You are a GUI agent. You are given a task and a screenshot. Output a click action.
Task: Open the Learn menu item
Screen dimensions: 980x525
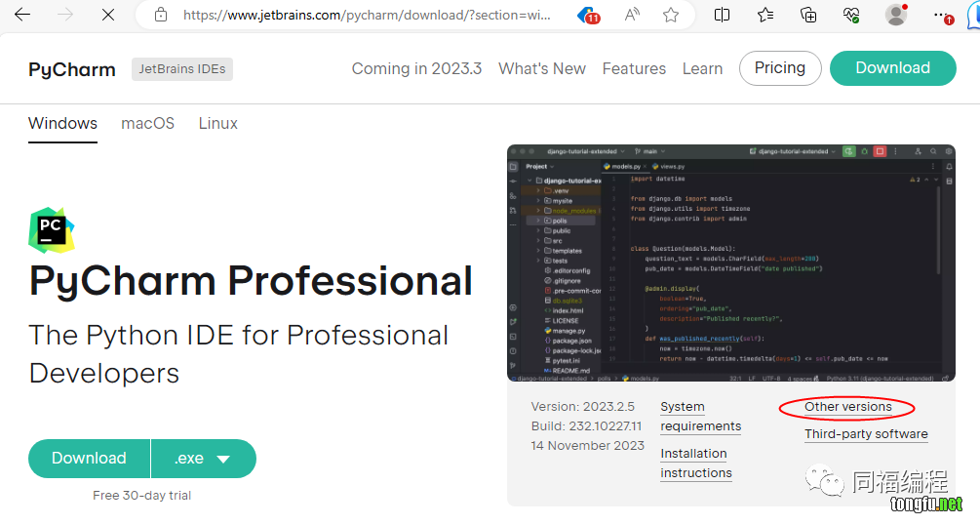point(702,68)
